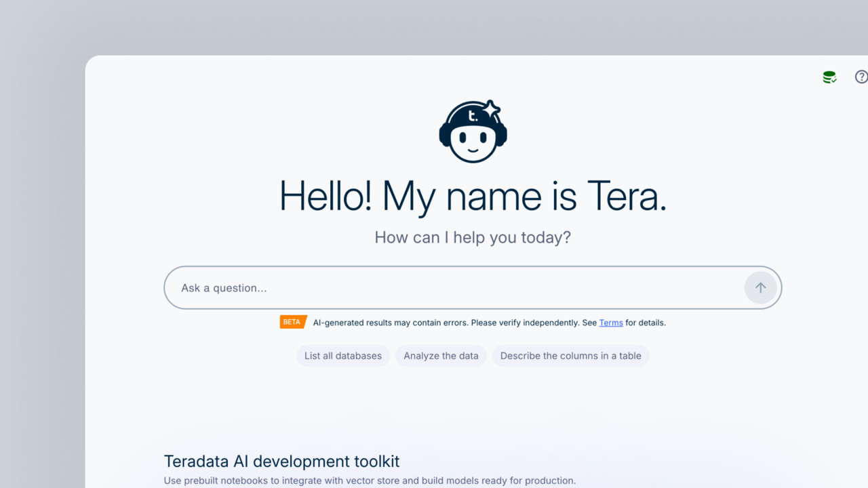
Task: Click the "How can I help you today?" subtitle
Action: pos(473,237)
